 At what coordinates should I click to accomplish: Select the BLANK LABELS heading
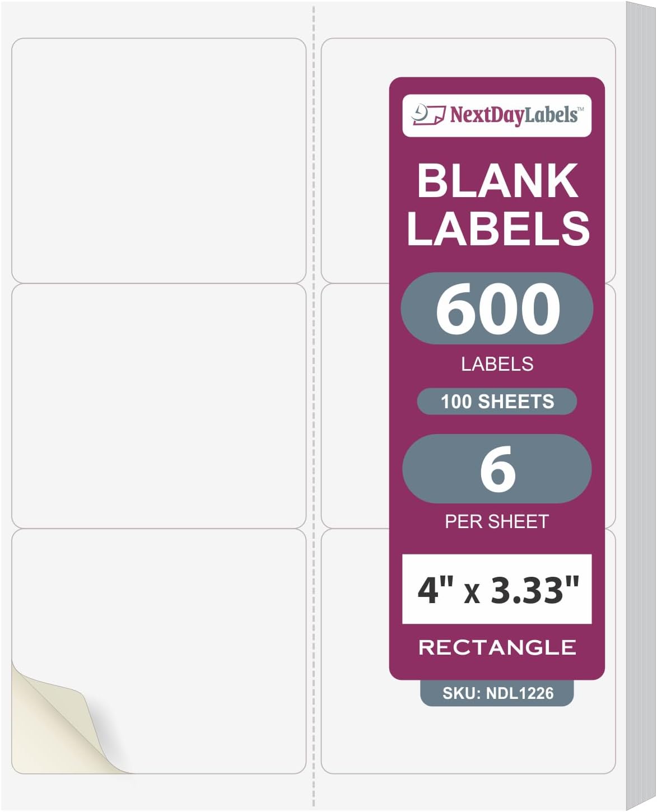pos(497,204)
